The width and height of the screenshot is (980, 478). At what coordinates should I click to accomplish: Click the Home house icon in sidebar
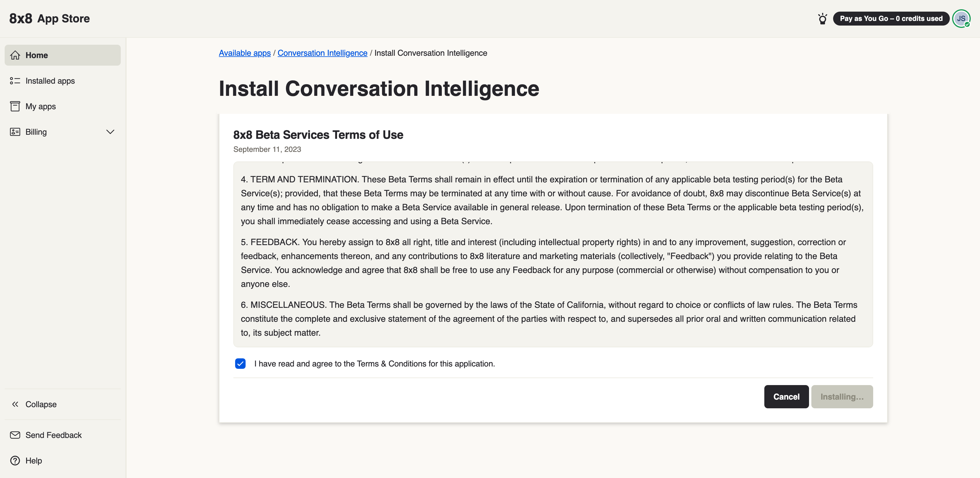click(x=15, y=55)
